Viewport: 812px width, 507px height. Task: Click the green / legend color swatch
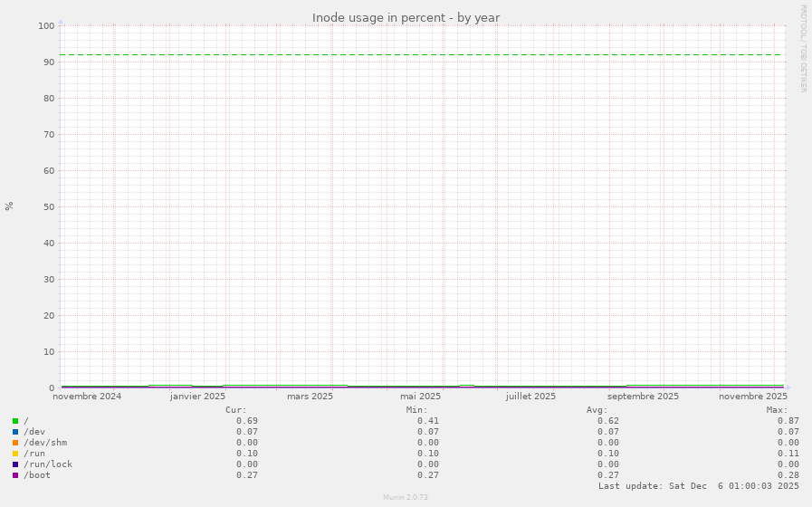tap(15, 421)
